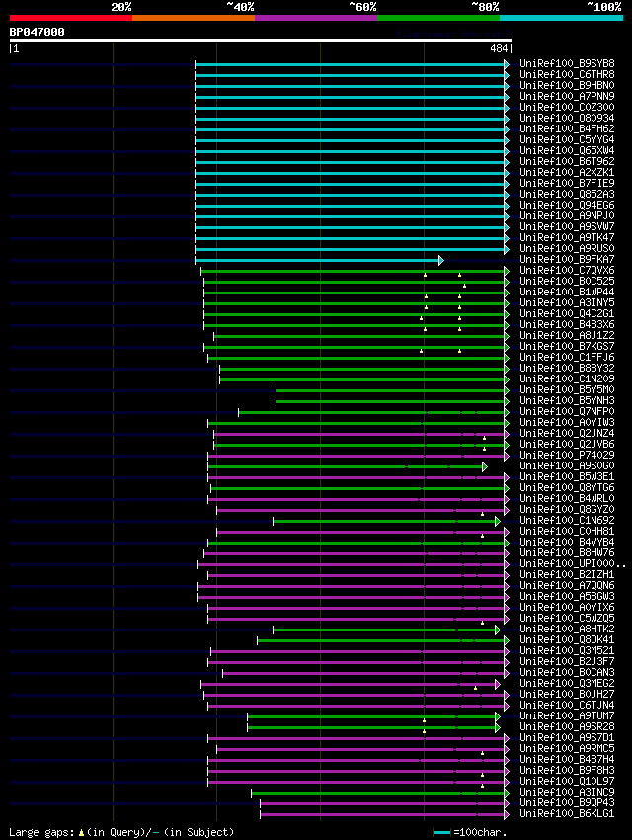The height and width of the screenshot is (840, 632).
Task: Select hit label UniRef100_Q7NFP0
Action: coord(567,411)
